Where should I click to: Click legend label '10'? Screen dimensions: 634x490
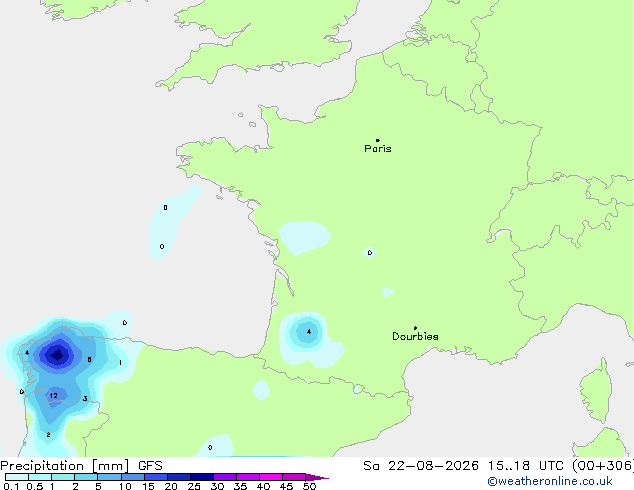125,486
